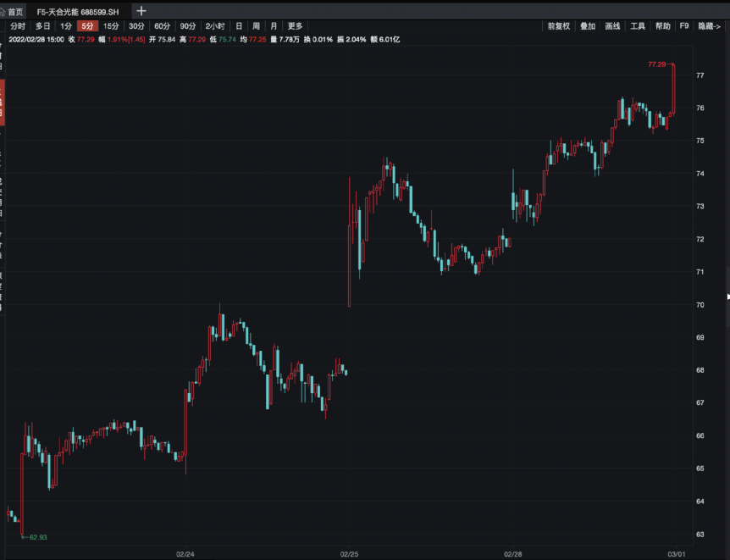The image size is (730, 560).
Task: Open the 更多 more periods dropdown
Action: click(295, 26)
